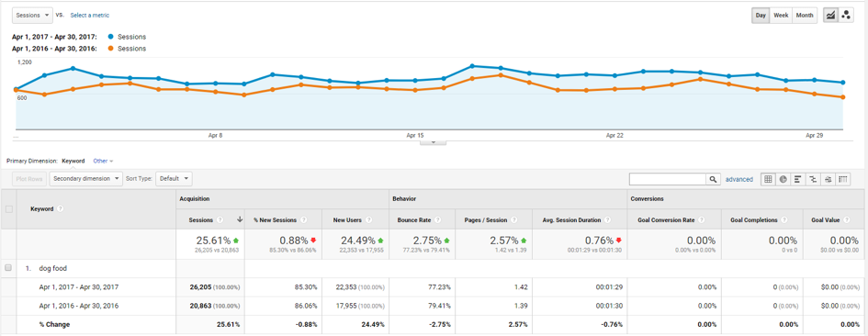Click the 'Select a metric' link
Image resolution: width=868 pixels, height=336 pixels.
[x=90, y=16]
